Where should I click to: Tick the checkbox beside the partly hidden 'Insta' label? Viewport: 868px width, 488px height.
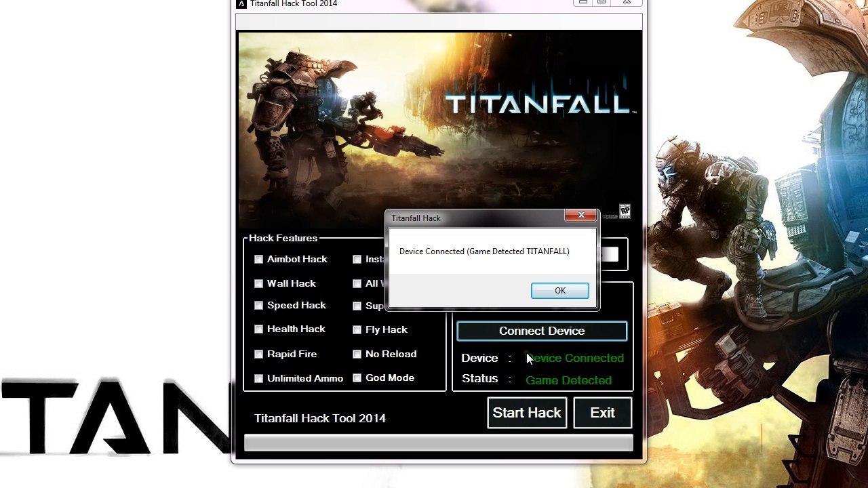tap(357, 260)
